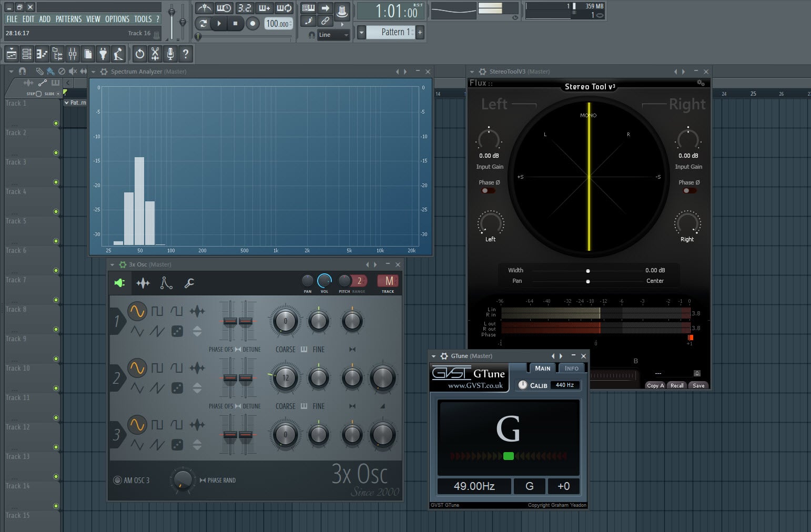Toggle the green speaker switch in 3x Osc
This screenshot has width=811, height=532.
pyautogui.click(x=119, y=283)
